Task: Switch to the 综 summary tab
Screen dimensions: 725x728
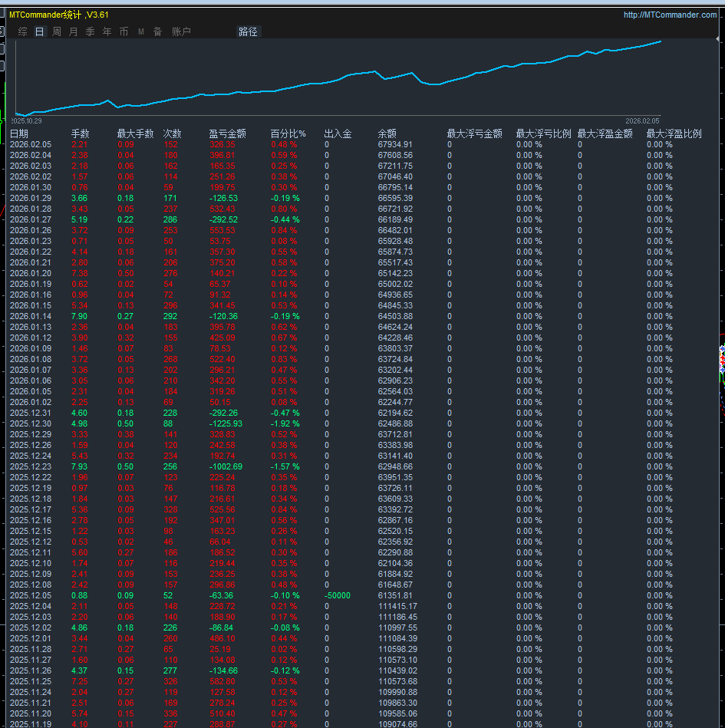Action: click(x=22, y=31)
